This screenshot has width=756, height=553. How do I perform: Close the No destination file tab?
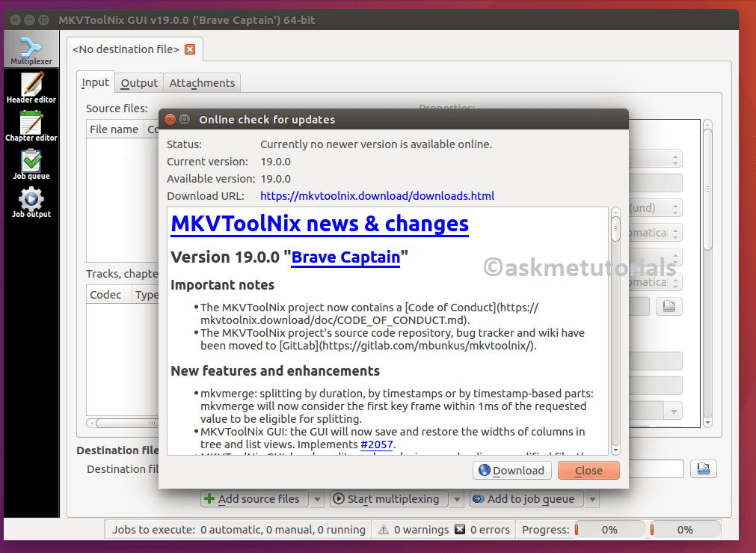[x=190, y=49]
